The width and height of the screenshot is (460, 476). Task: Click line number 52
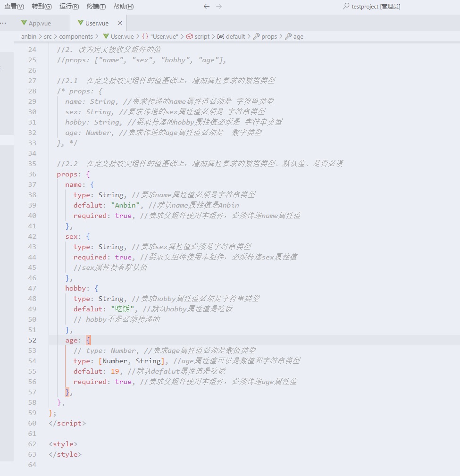32,340
